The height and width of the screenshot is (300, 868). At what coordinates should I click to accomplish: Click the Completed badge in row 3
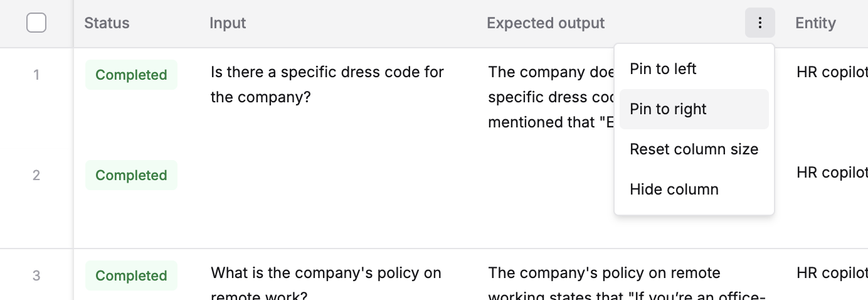click(x=131, y=276)
